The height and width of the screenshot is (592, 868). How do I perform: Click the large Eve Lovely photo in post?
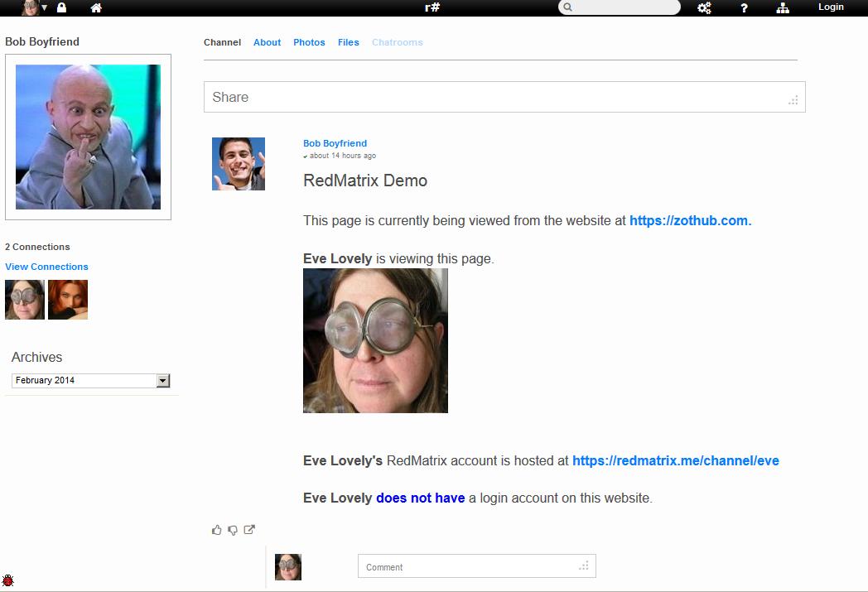click(x=375, y=341)
